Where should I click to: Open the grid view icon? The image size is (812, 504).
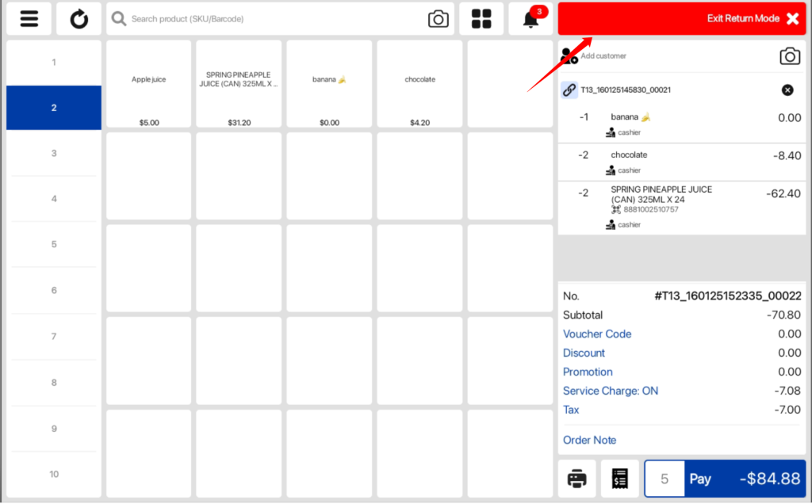(x=481, y=19)
